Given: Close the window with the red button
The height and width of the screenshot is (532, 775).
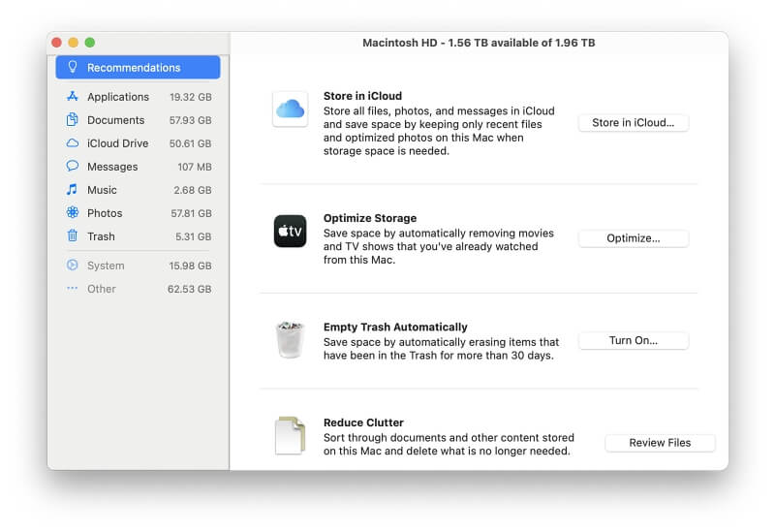Looking at the screenshot, I should [57, 43].
